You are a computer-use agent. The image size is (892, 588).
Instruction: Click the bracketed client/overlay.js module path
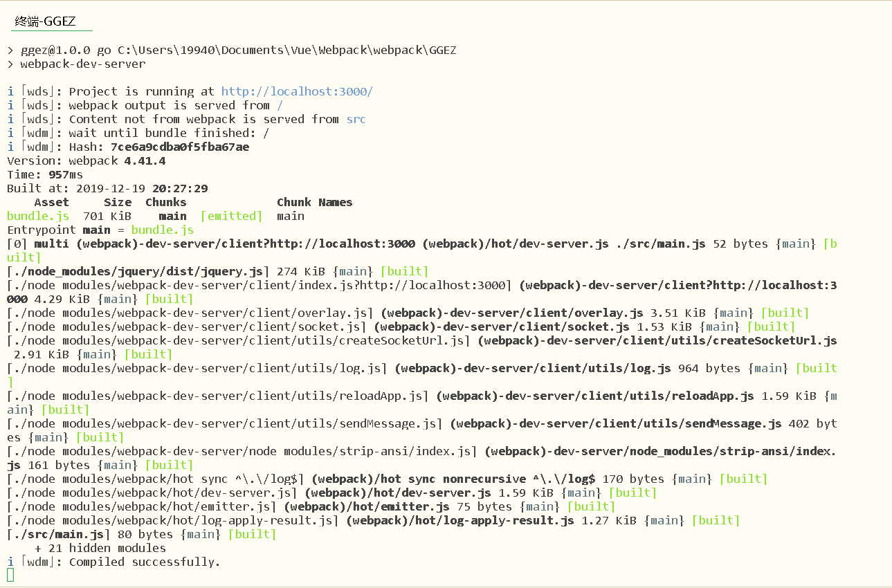(x=190, y=313)
